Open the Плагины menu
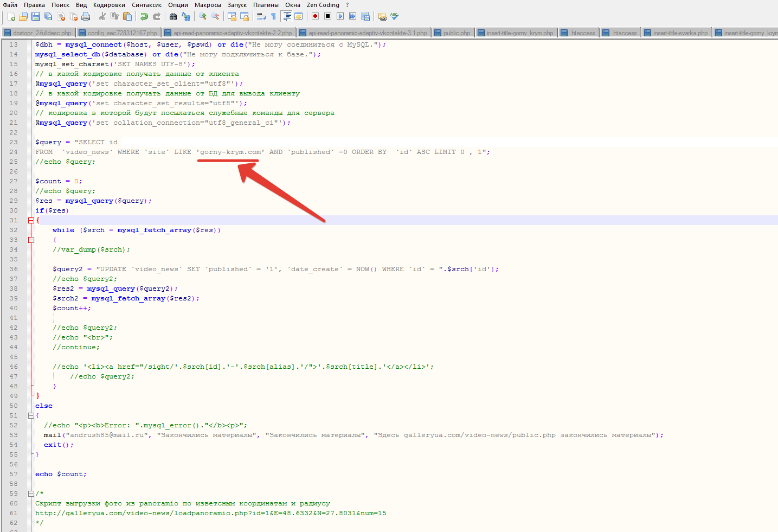Image resolution: width=778 pixels, height=532 pixels. pyautogui.click(x=266, y=5)
